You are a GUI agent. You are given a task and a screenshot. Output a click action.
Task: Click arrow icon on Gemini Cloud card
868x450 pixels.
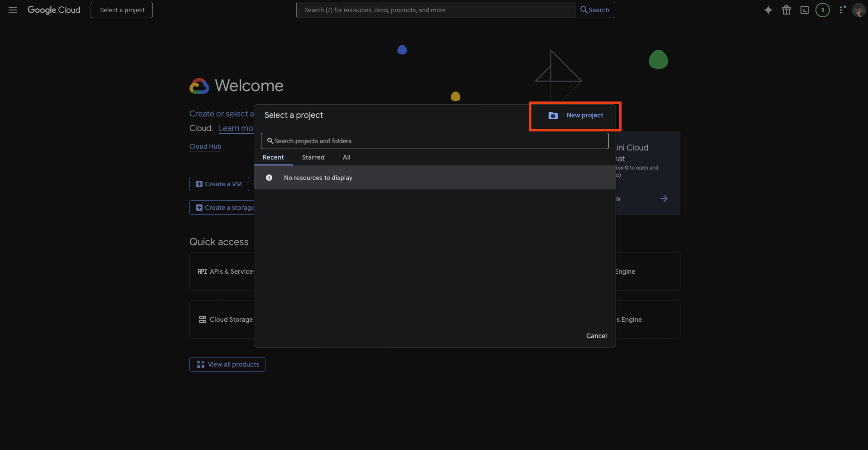click(x=664, y=198)
